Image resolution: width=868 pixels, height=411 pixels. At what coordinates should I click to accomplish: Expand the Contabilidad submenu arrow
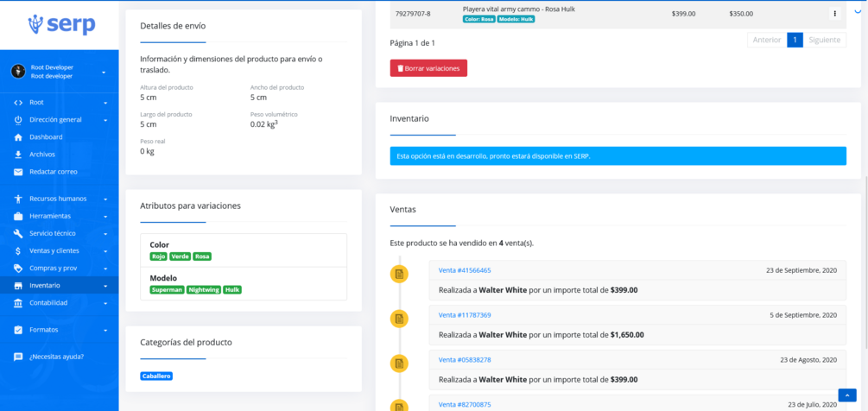[x=105, y=304]
